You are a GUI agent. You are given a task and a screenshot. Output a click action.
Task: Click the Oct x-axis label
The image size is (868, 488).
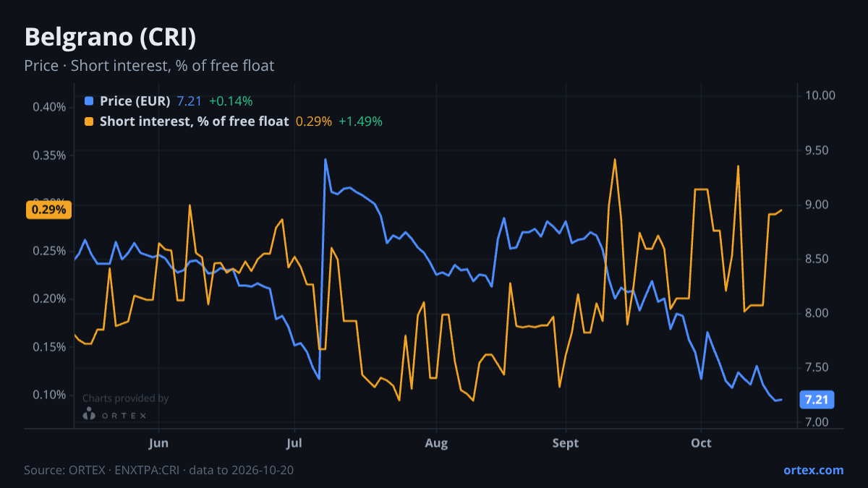701,443
